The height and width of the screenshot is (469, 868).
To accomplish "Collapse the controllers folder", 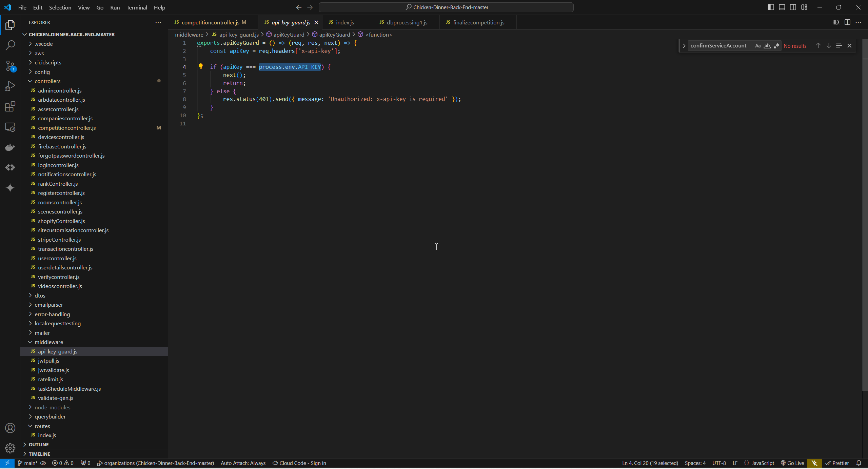I will point(47,81).
